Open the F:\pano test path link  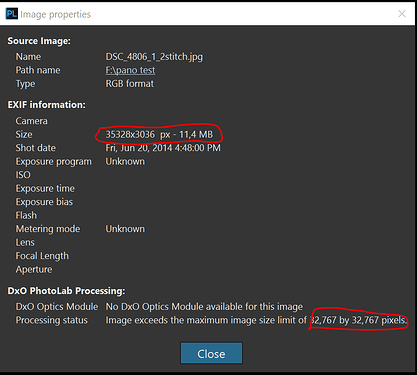click(130, 70)
